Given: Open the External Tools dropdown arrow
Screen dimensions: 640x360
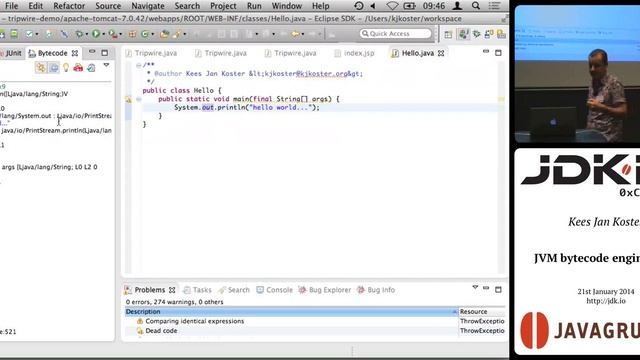Looking at the screenshot, I should (x=120, y=35).
